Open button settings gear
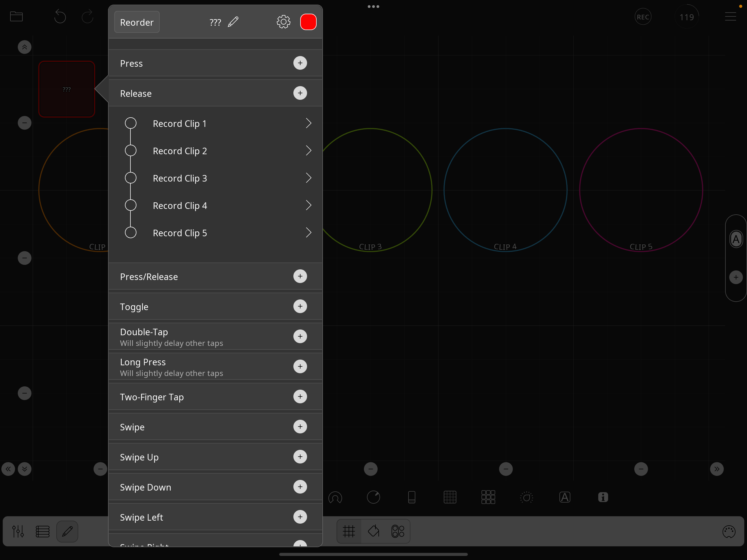 [283, 22]
